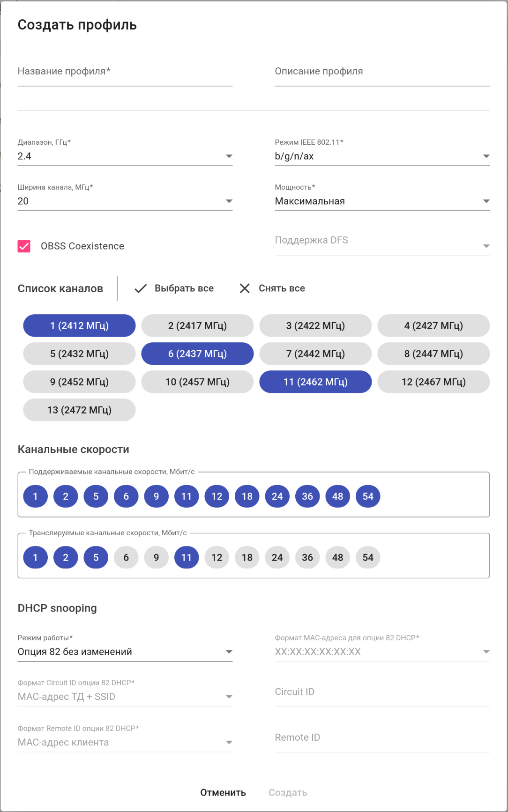Viewport: 508px width, 812px height.
Task: Enable broadcast rate 6 Mbit/s
Action: point(126,558)
